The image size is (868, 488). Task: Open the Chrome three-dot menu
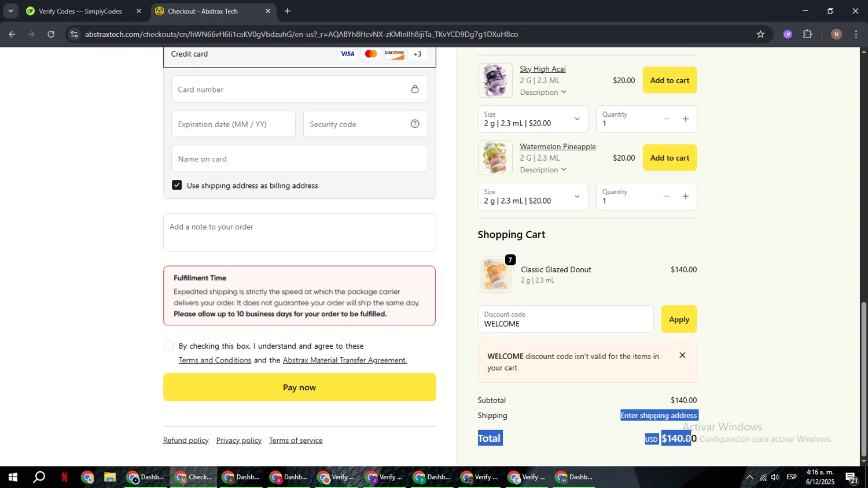[856, 34]
